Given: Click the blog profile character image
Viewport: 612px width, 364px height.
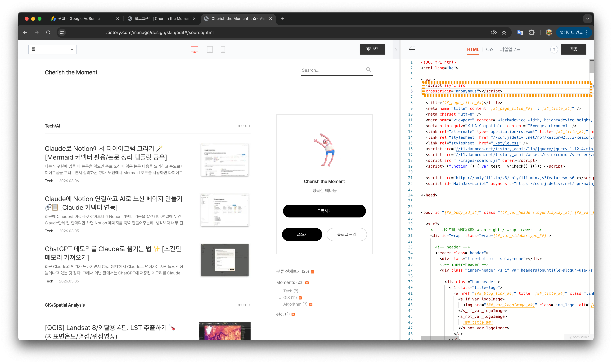Looking at the screenshot, I should (324, 150).
